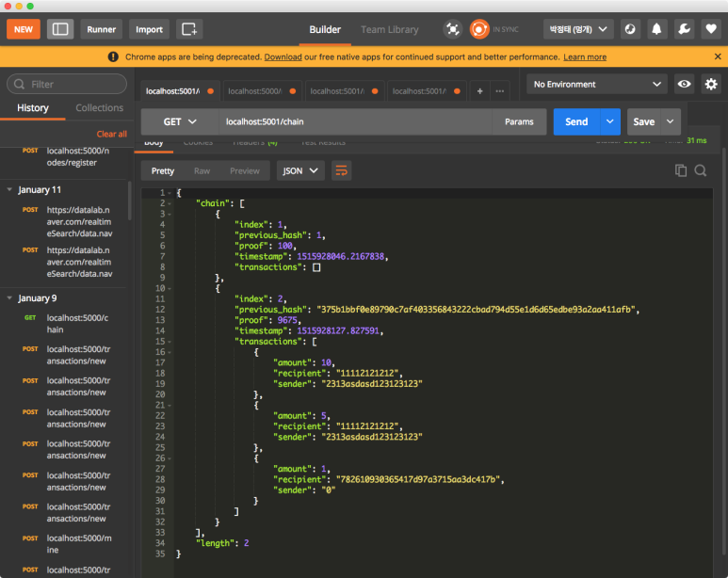Screen dimensions: 728x578
Task: Toggle environment quick look eye icon
Action: tap(684, 84)
